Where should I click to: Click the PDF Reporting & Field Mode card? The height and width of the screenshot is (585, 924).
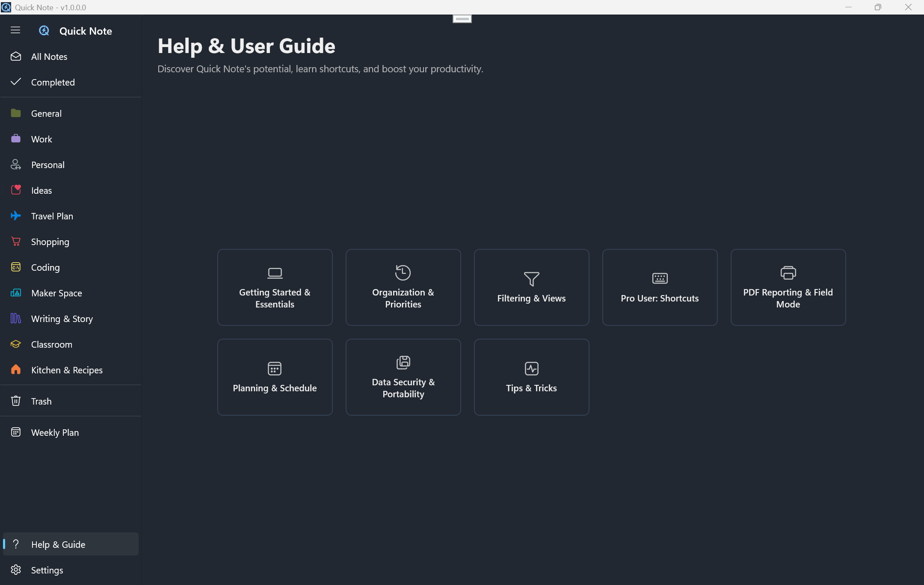pyautogui.click(x=788, y=287)
